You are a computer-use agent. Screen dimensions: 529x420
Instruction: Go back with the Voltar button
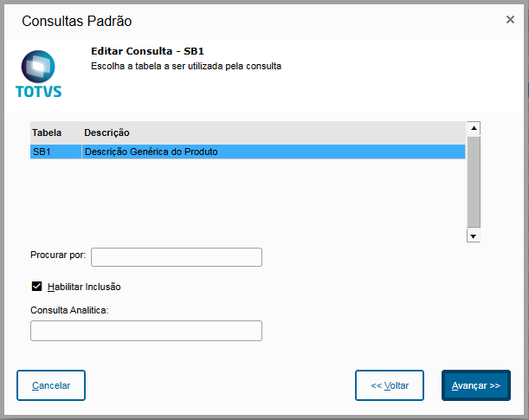pos(390,385)
